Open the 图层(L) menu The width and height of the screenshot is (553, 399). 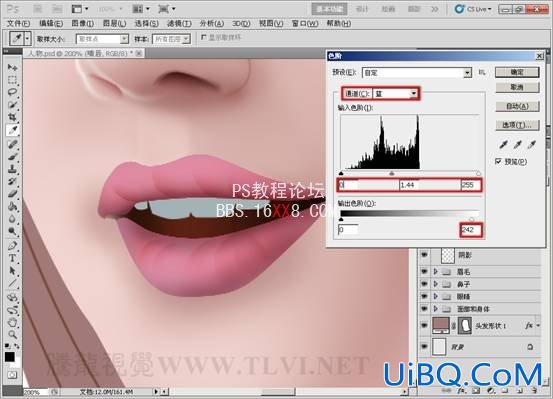pos(114,23)
